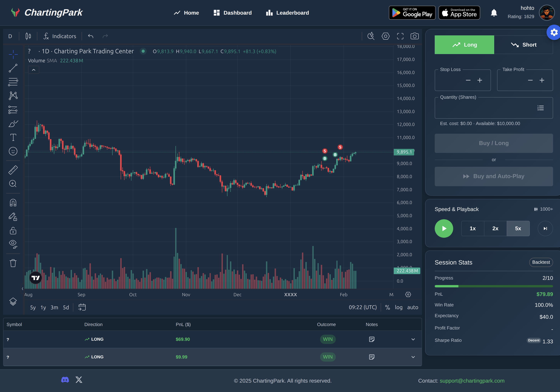Select the trend line drawing tool

pos(13,68)
